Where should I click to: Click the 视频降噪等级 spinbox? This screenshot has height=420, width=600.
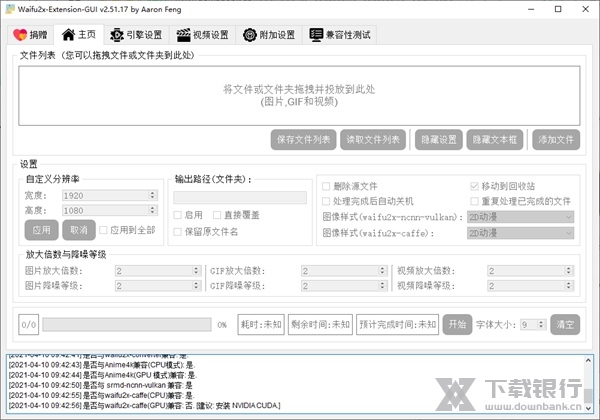(531, 286)
